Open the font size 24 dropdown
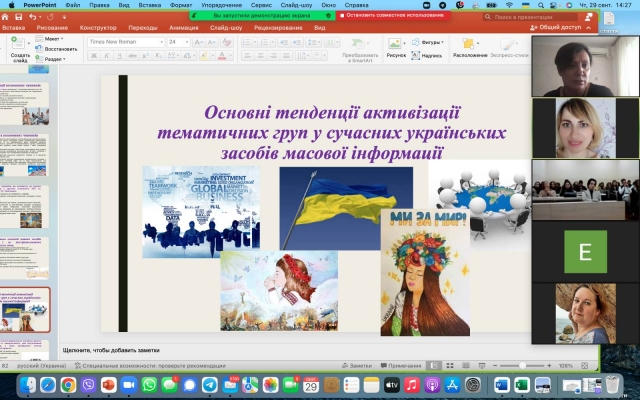The image size is (640, 400). point(178,42)
